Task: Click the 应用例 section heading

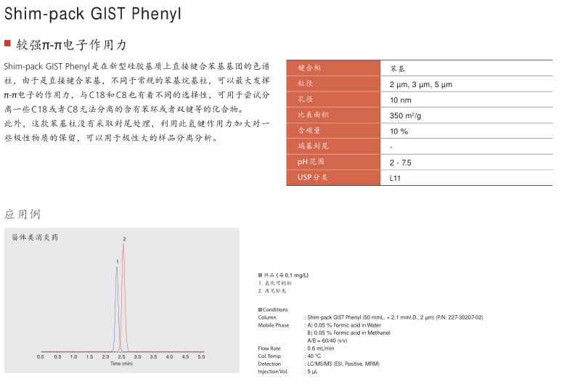Action: [x=23, y=214]
